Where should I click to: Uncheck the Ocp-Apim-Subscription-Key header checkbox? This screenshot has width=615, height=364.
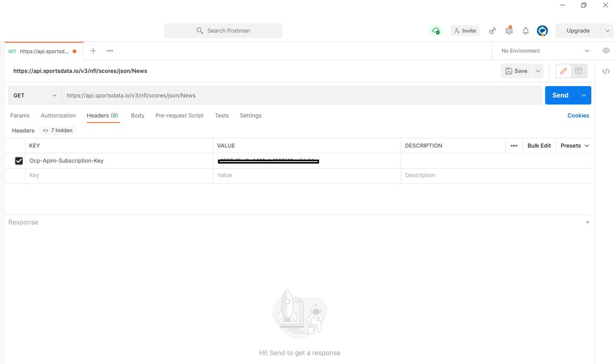tap(19, 161)
